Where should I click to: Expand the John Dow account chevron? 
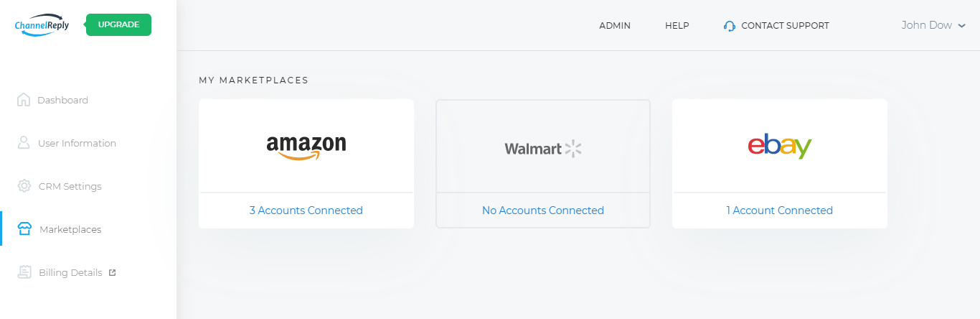[961, 26]
